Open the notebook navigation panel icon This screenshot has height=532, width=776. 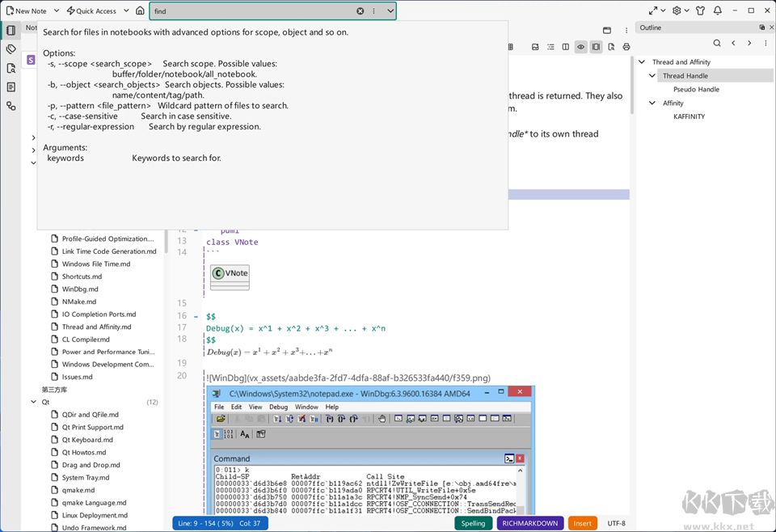pos(11,30)
